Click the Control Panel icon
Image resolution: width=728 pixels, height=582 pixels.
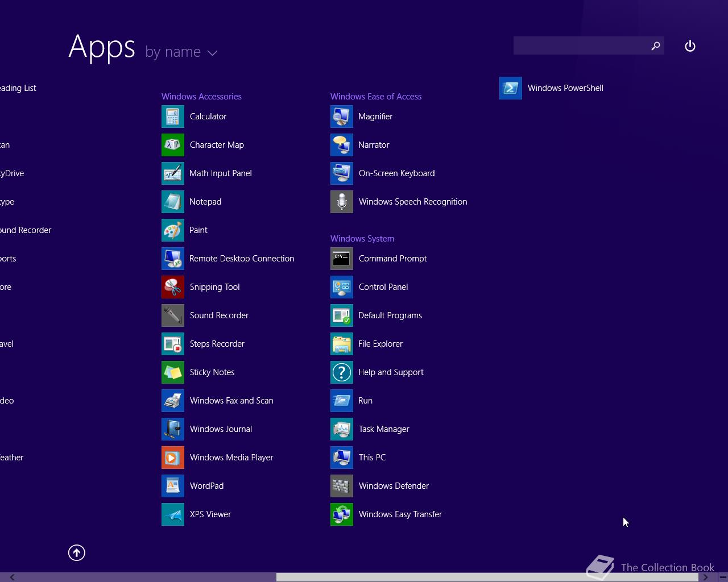coord(342,287)
